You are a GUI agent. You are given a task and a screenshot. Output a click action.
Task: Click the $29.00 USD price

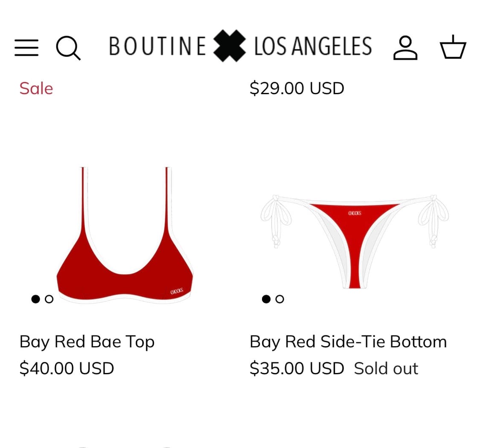(x=297, y=89)
